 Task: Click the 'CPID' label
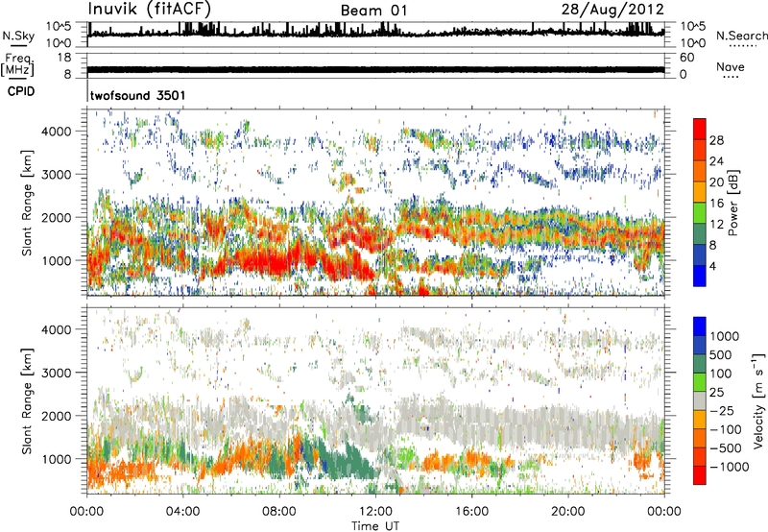pyautogui.click(x=21, y=91)
